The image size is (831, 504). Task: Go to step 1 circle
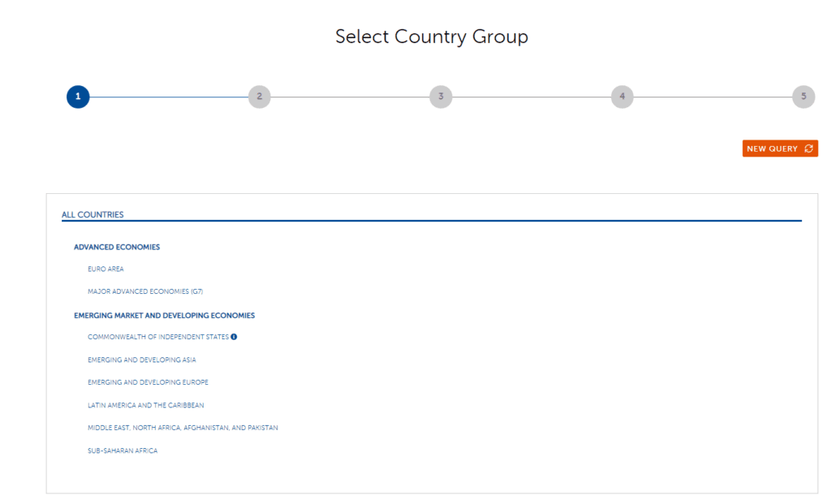click(x=78, y=97)
